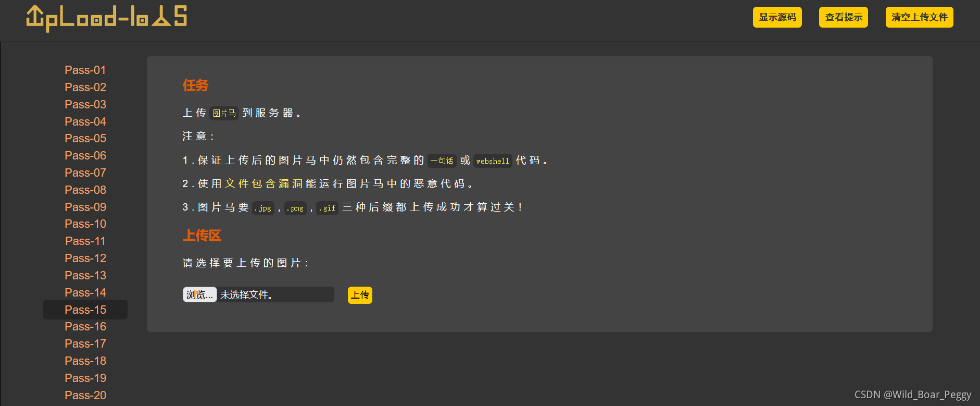Go to Pass-10 level

click(x=85, y=224)
